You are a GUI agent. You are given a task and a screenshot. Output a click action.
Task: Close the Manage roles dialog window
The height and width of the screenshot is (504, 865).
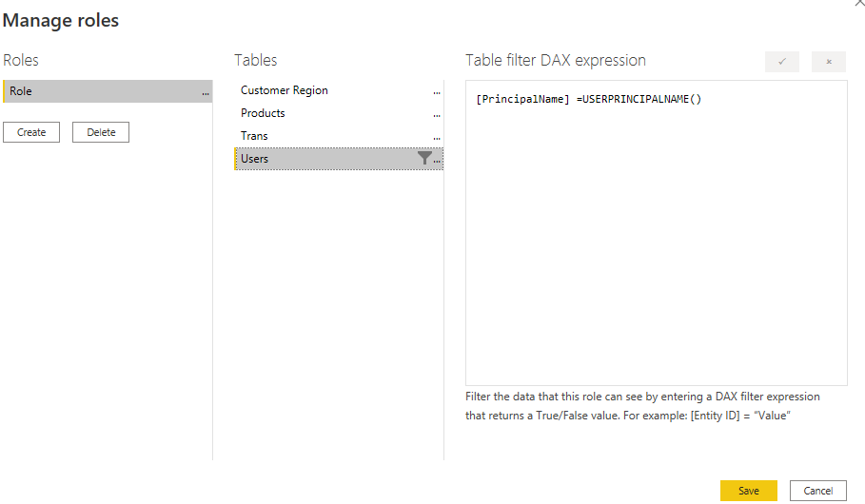(x=859, y=3)
